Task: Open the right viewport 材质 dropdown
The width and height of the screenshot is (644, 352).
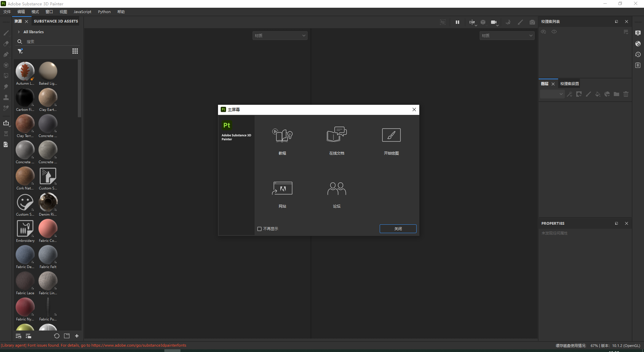Action: click(x=507, y=36)
